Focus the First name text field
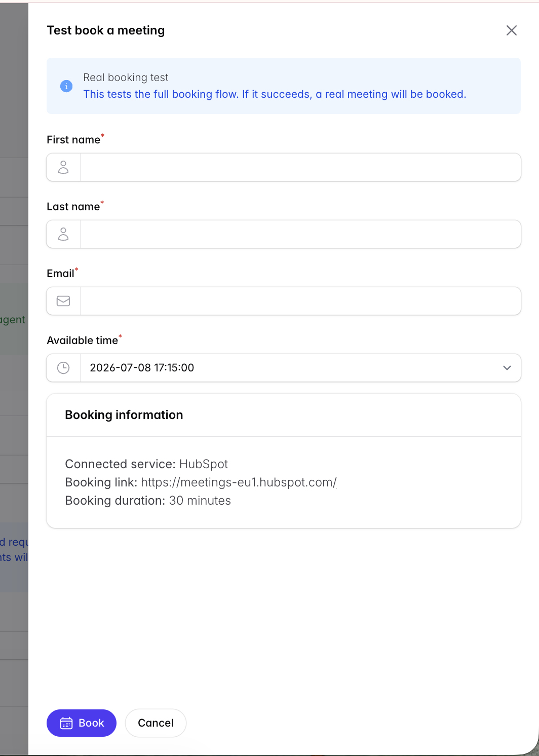This screenshot has height=756, width=539. tap(300, 167)
